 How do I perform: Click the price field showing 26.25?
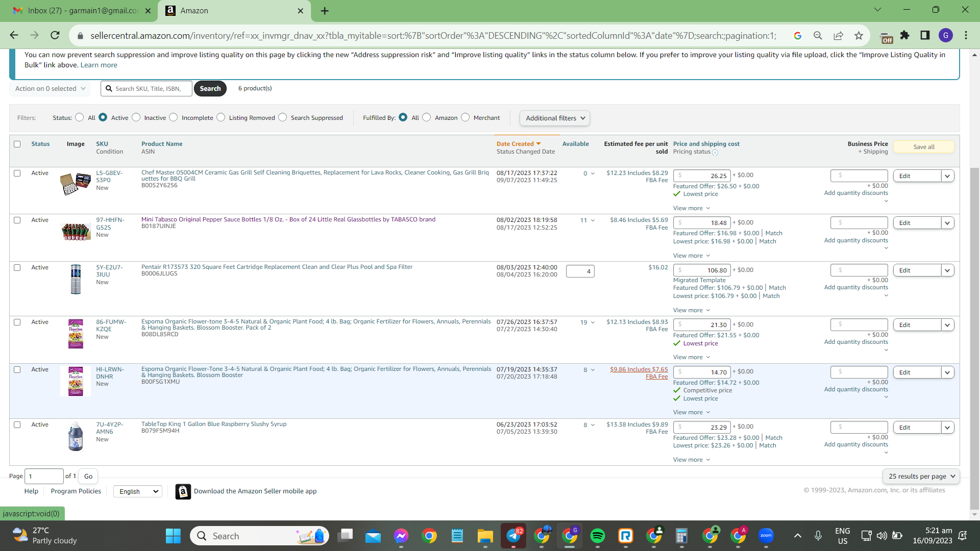click(702, 176)
